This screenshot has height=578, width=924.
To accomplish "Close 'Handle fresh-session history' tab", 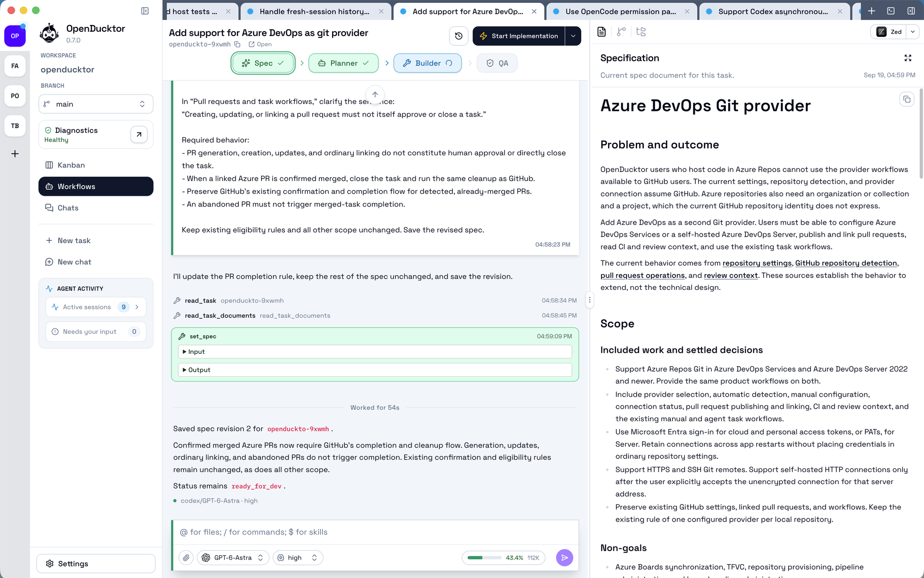I will coord(381,12).
